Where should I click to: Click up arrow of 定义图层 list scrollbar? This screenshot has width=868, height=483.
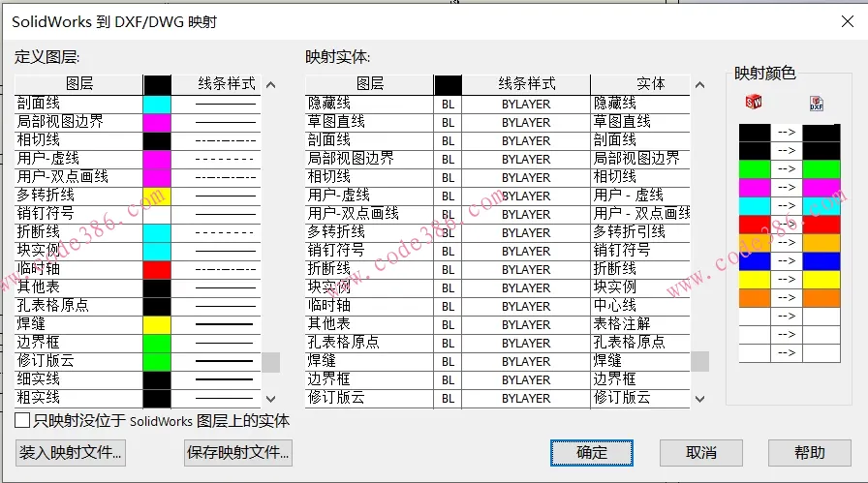click(x=270, y=84)
